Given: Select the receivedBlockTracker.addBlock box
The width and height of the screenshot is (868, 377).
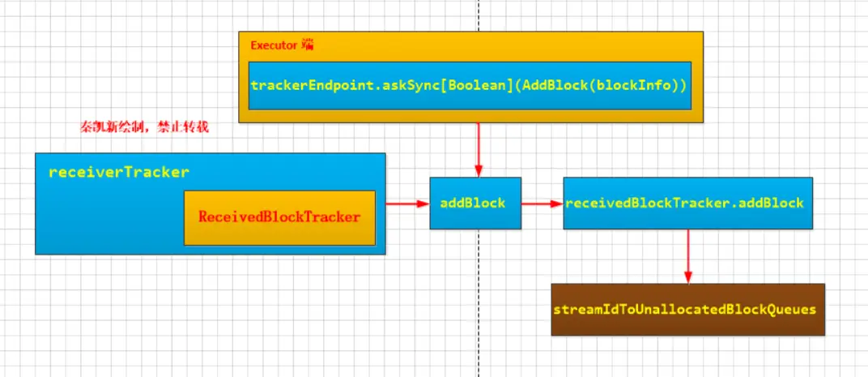Looking at the screenshot, I should coord(688,203).
